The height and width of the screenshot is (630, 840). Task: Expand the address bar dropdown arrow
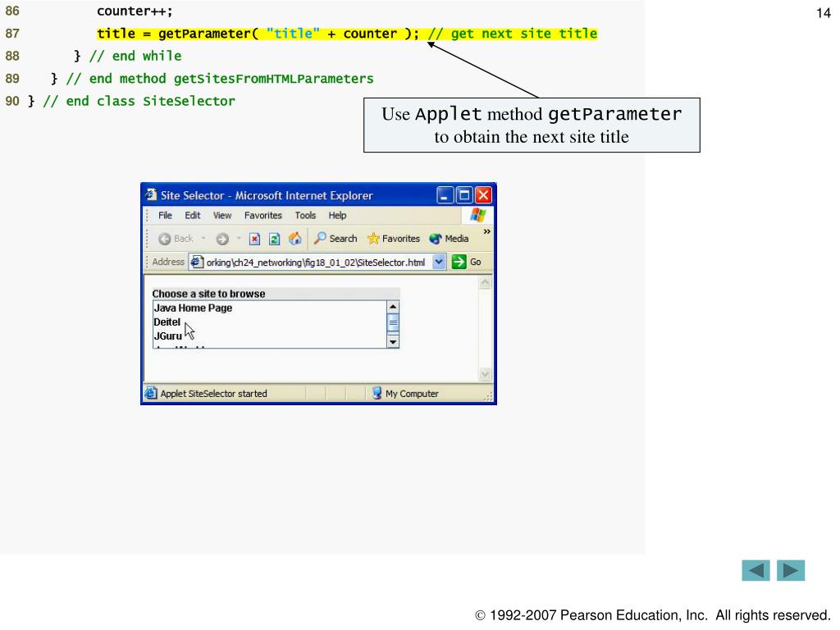coord(439,262)
